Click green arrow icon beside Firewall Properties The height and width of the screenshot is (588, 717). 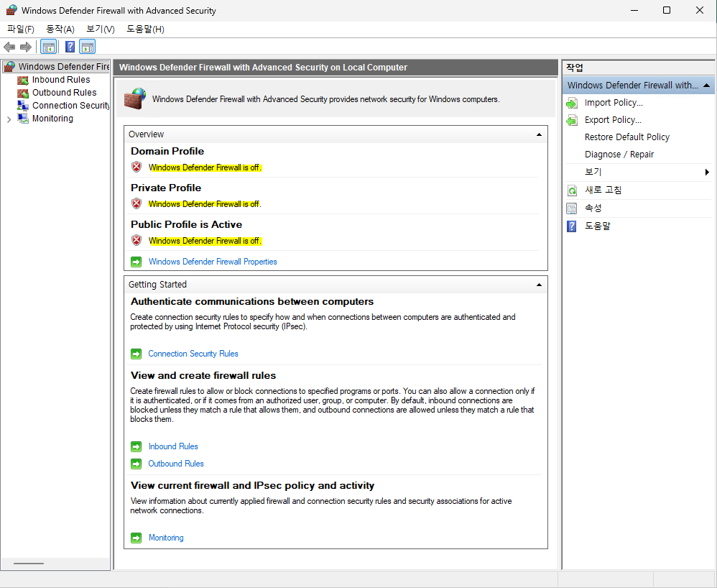(x=137, y=262)
